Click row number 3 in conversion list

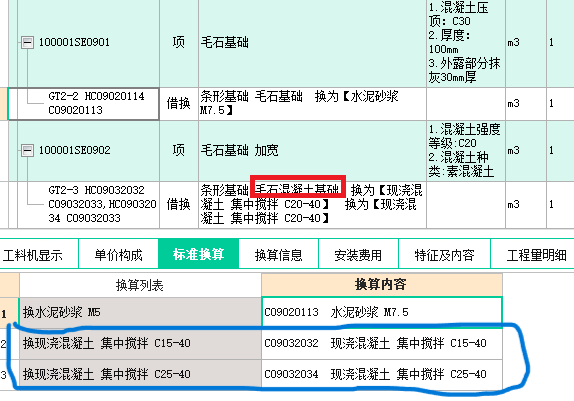tap(9, 374)
